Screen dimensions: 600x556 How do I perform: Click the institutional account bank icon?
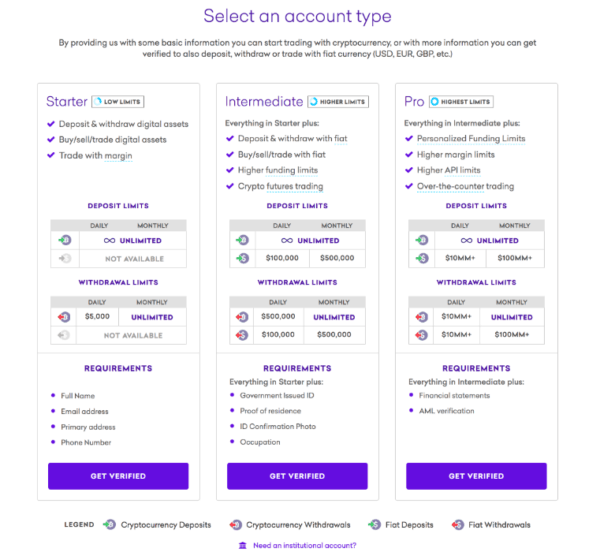tap(243, 545)
